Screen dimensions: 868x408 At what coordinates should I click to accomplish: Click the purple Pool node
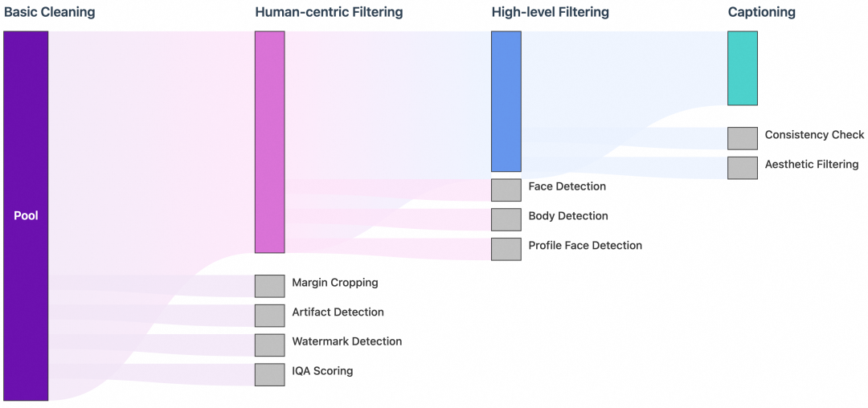[26, 215]
